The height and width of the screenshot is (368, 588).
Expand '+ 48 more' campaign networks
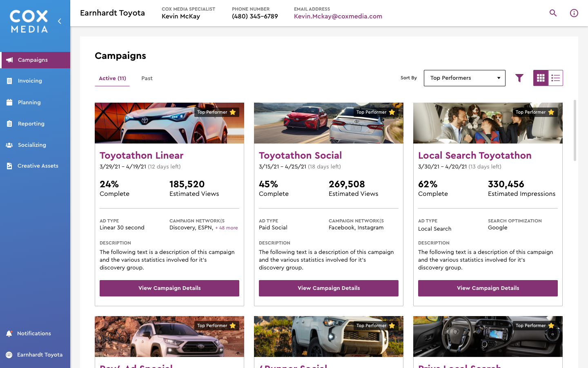click(x=227, y=228)
